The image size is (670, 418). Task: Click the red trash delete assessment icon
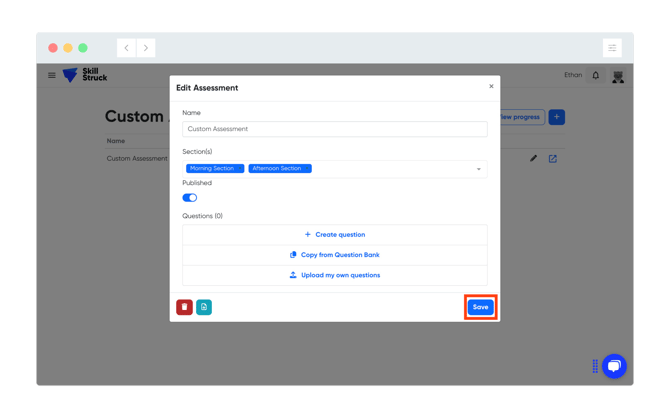(x=184, y=307)
